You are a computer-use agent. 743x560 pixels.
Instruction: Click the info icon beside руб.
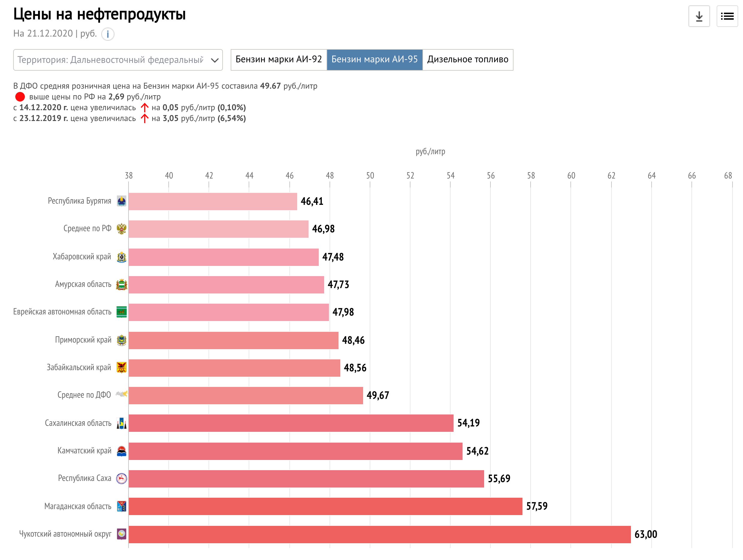[108, 34]
